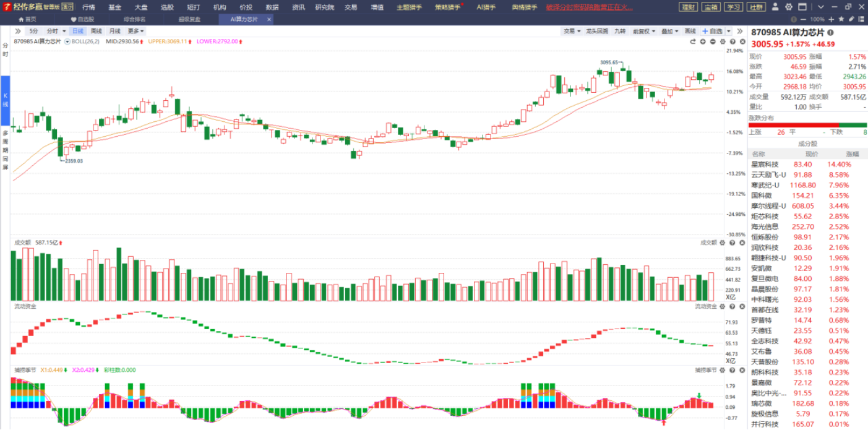Click the user account profile icon
This screenshot has height=430, width=868.
pos(776,7)
